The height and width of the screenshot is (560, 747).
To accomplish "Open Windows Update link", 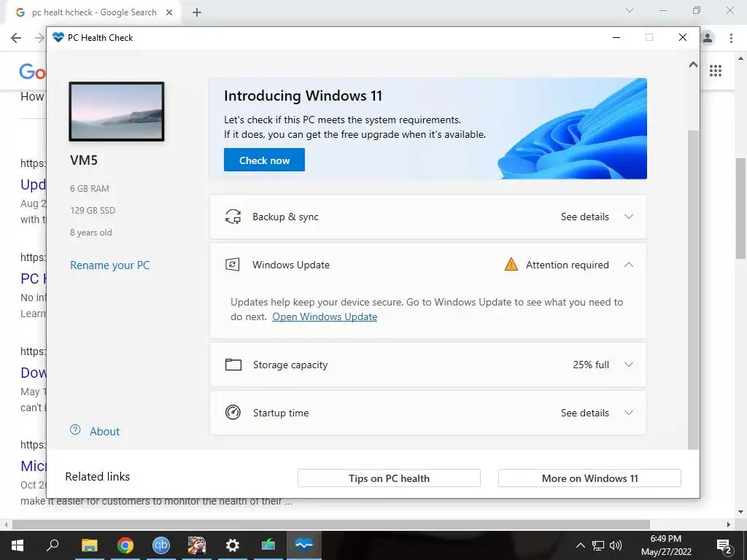I will coord(325,316).
